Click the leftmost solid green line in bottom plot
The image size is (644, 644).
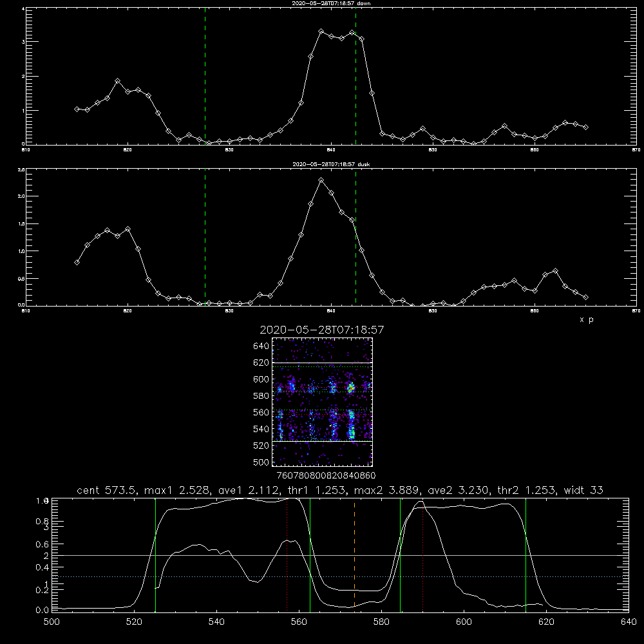[155, 554]
